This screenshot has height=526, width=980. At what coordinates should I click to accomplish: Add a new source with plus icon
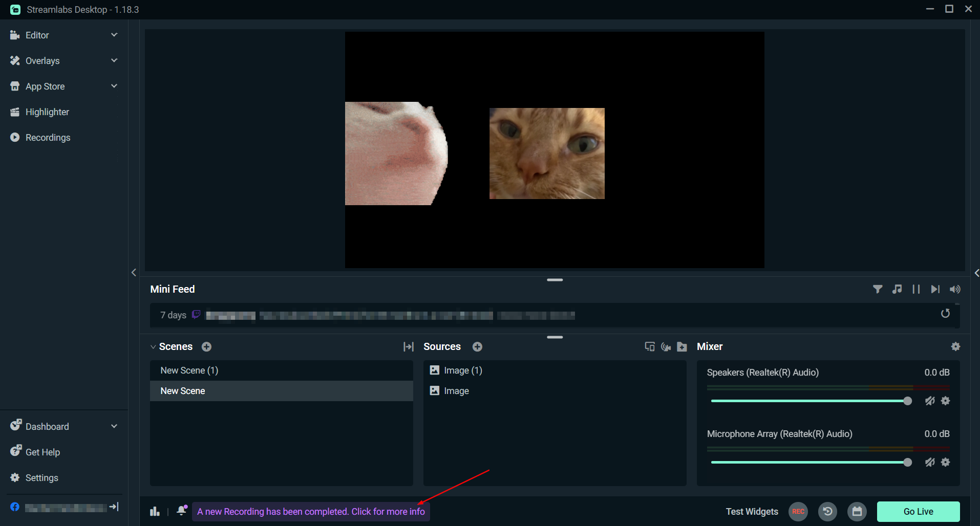click(477, 347)
